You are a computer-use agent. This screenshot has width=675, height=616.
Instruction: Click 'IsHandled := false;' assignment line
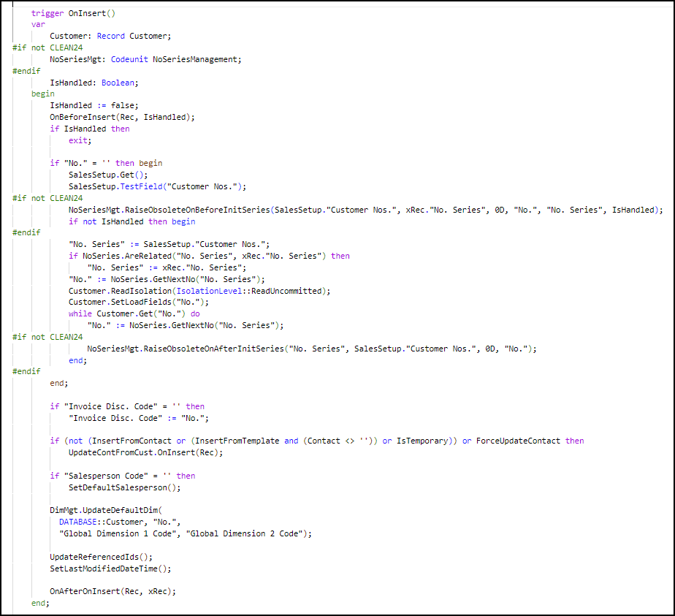pos(94,105)
